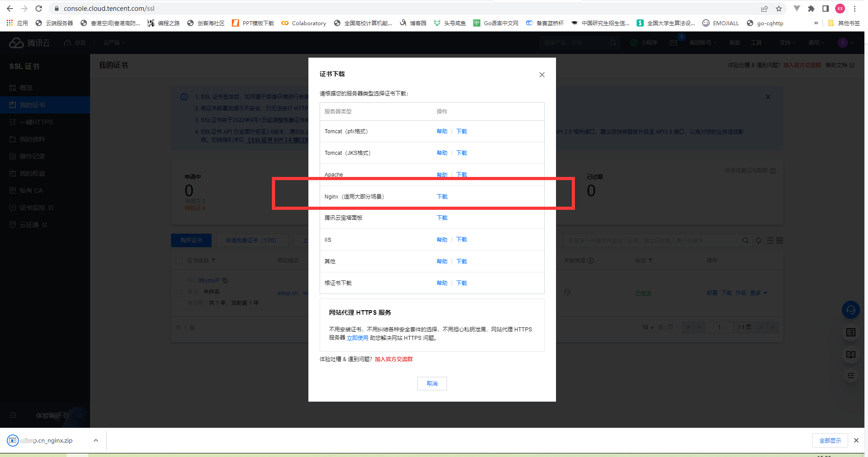Select 我的证书 in sidebar
This screenshot has width=868, height=457.
pos(45,105)
